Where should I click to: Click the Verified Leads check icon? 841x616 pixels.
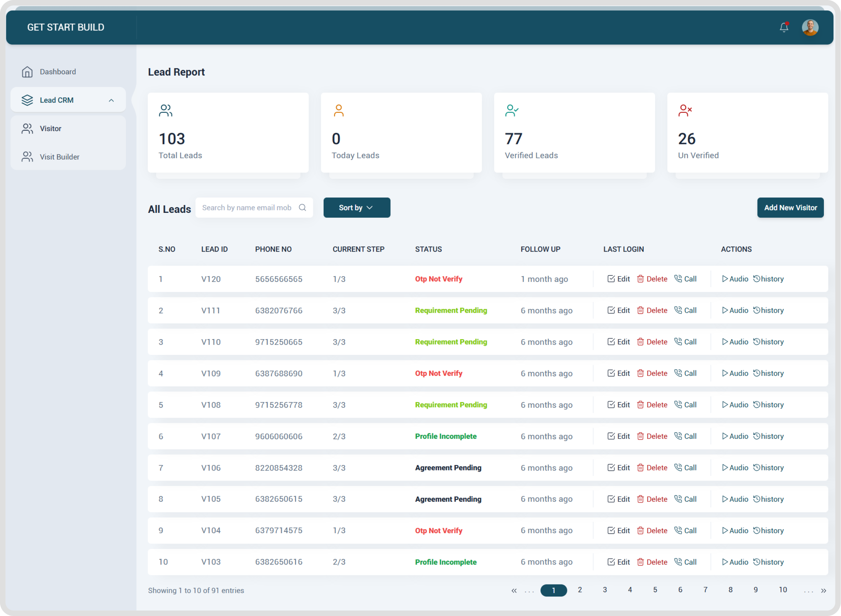pos(512,111)
